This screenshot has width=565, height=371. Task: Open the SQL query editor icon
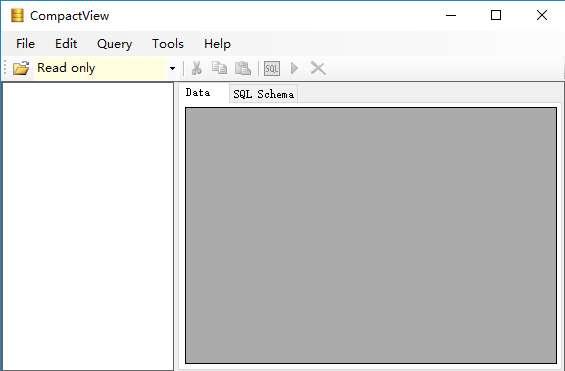coord(272,68)
